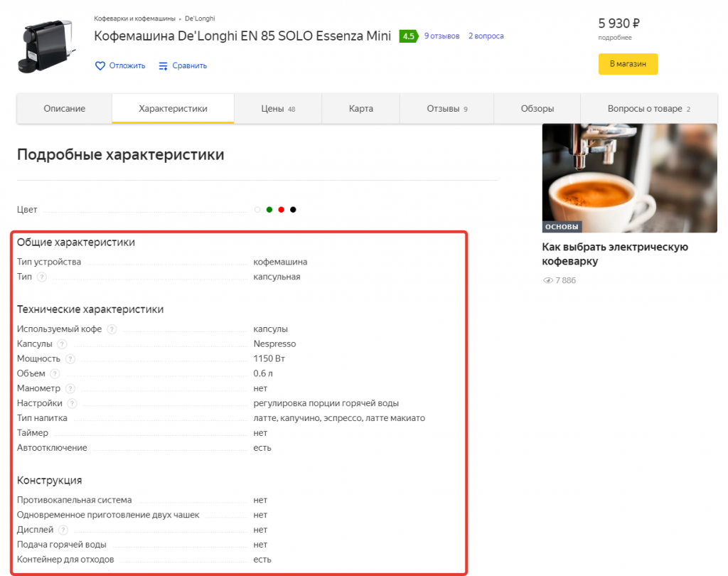Open help icon next to Объем
Image resolution: width=728 pixels, height=576 pixels.
55,373
